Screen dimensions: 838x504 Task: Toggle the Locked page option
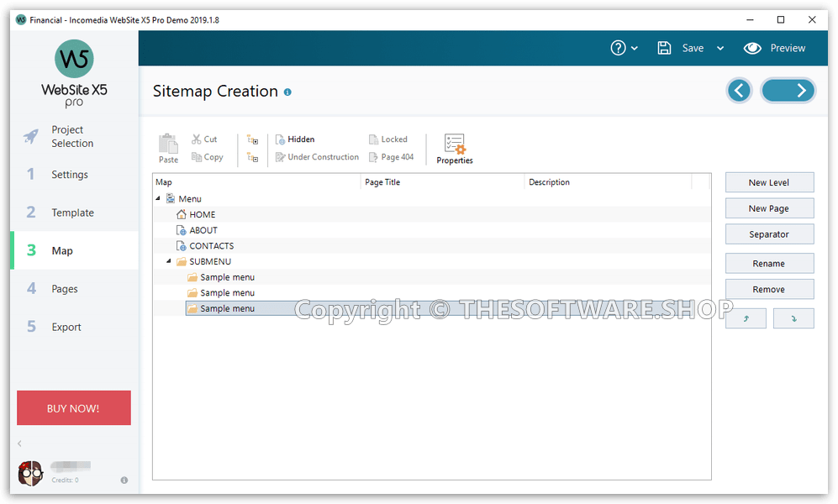388,139
